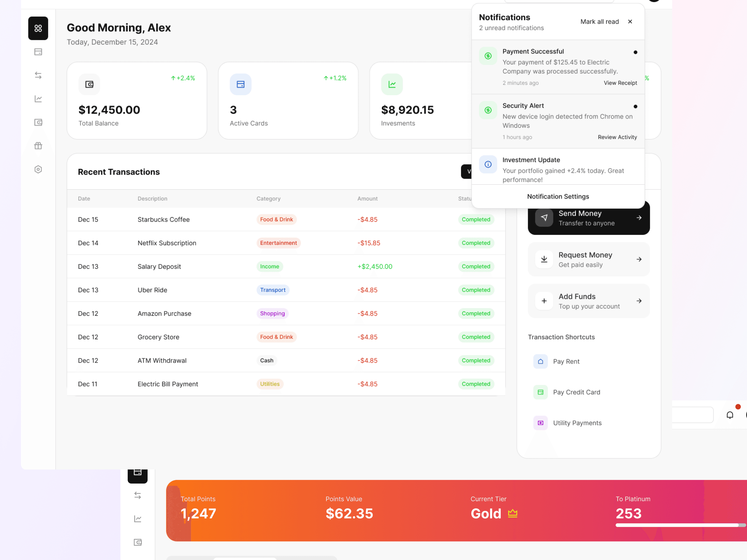Screen dimensions: 747x560
Task: Click the Add Funds plus icon
Action: (544, 301)
